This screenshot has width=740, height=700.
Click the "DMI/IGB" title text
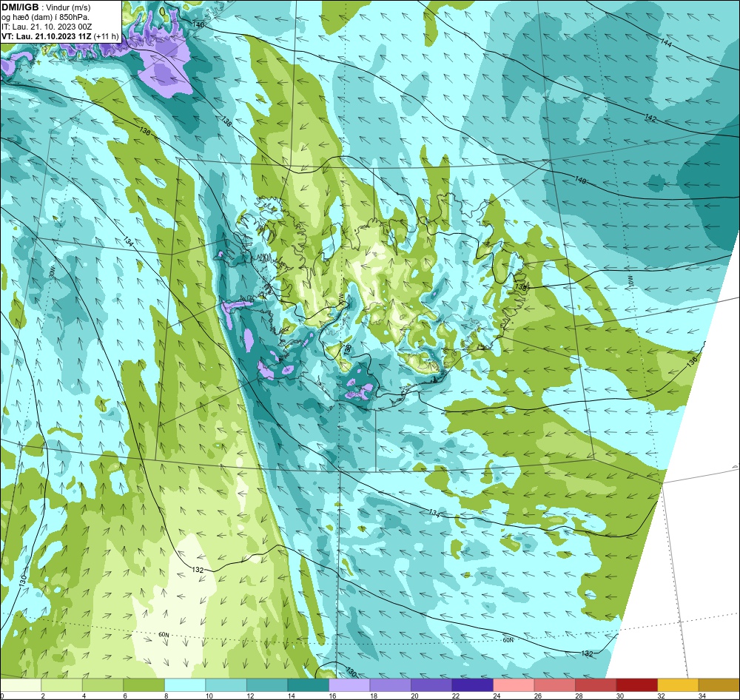tap(20, 7)
